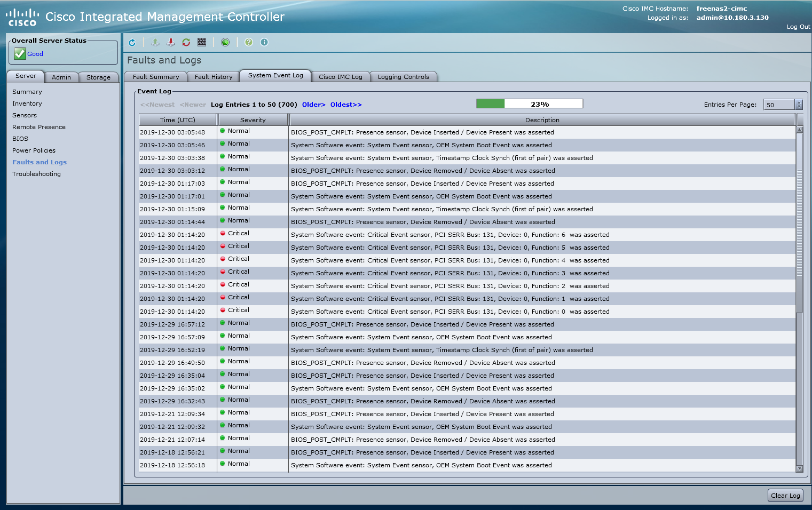Image resolution: width=812 pixels, height=510 pixels.
Task: Click PCI SERR Function: 3 description
Action: tap(450, 273)
